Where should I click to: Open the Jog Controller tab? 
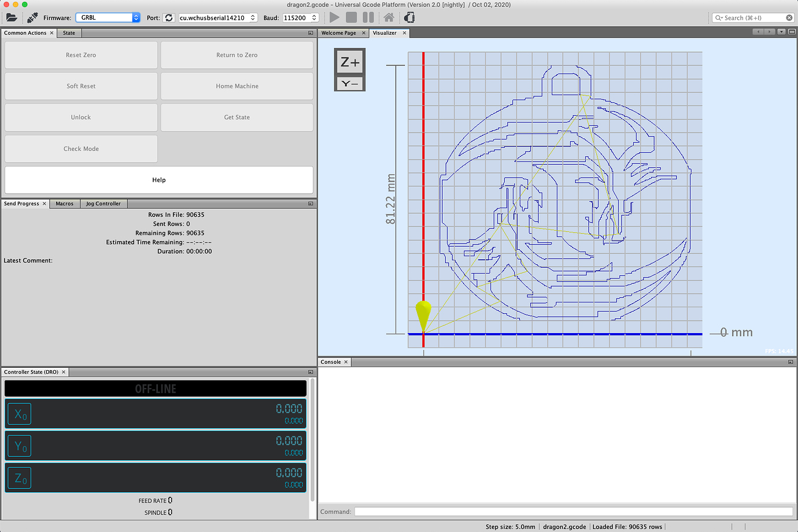tap(103, 203)
